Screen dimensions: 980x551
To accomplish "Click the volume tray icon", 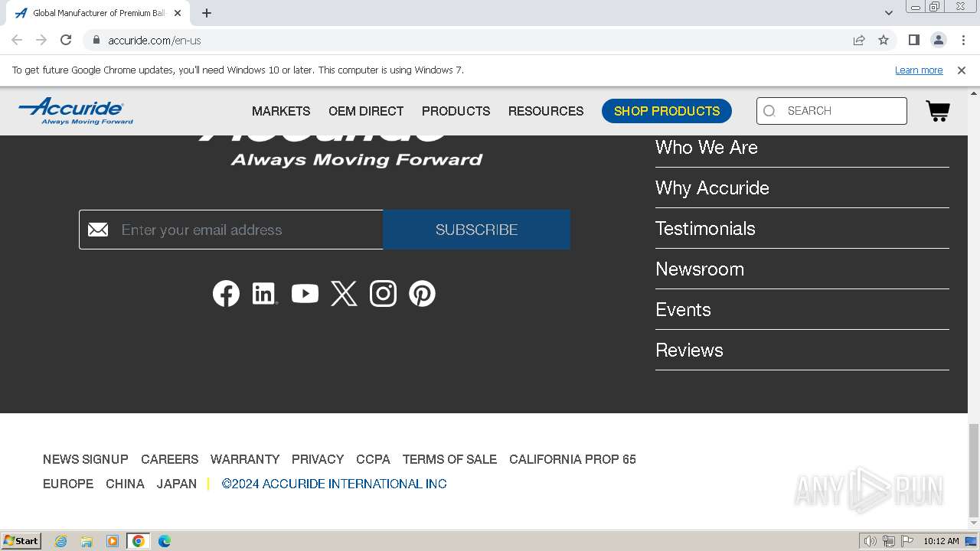I will click(x=871, y=541).
